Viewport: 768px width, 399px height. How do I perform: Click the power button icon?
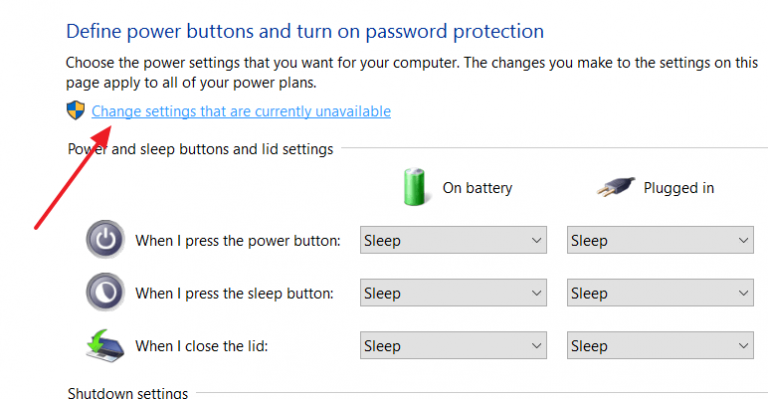coord(105,239)
